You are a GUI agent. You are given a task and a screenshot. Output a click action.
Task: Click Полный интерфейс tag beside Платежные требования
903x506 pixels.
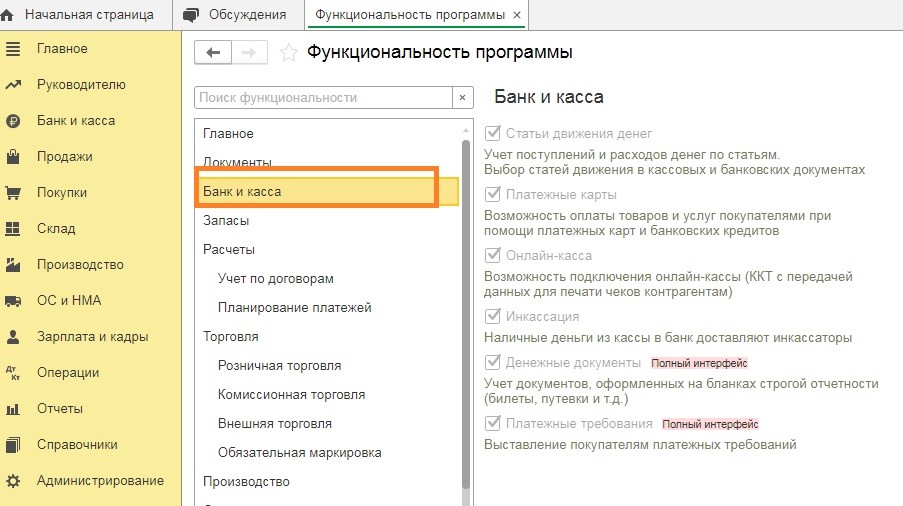tap(710, 424)
